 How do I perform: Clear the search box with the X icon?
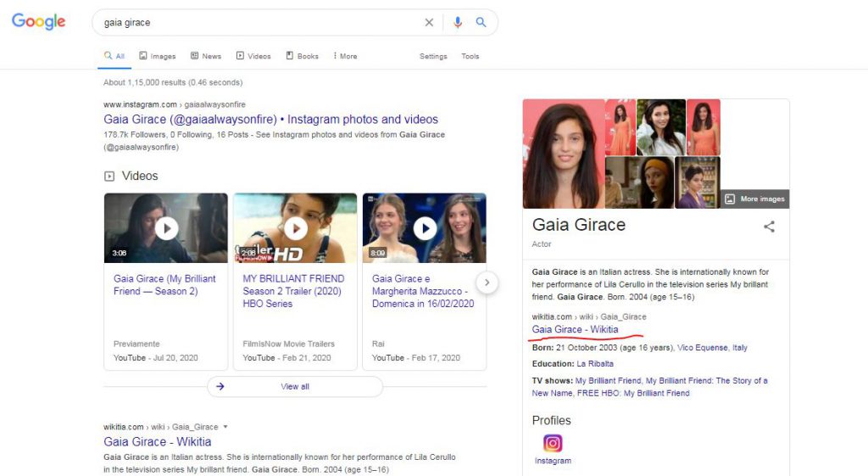[x=429, y=23]
